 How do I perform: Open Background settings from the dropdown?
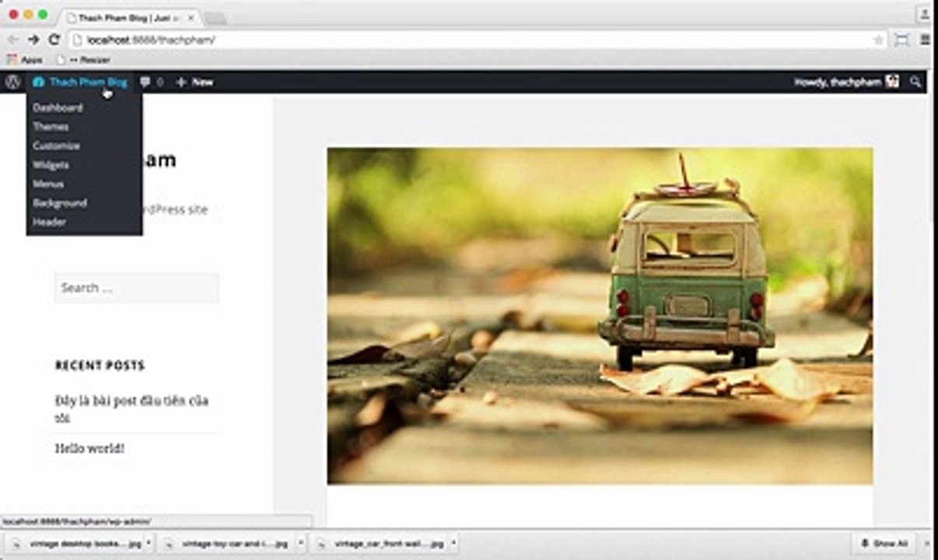click(60, 203)
